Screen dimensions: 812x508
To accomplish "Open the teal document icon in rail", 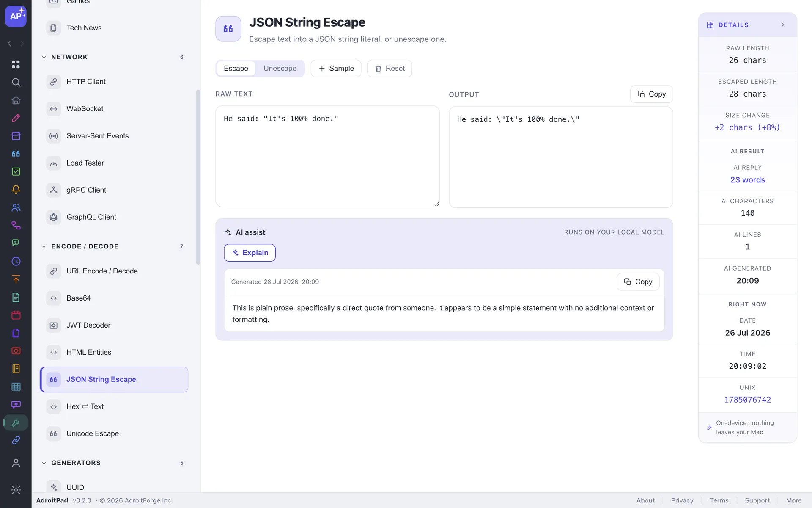I will pos(16,297).
